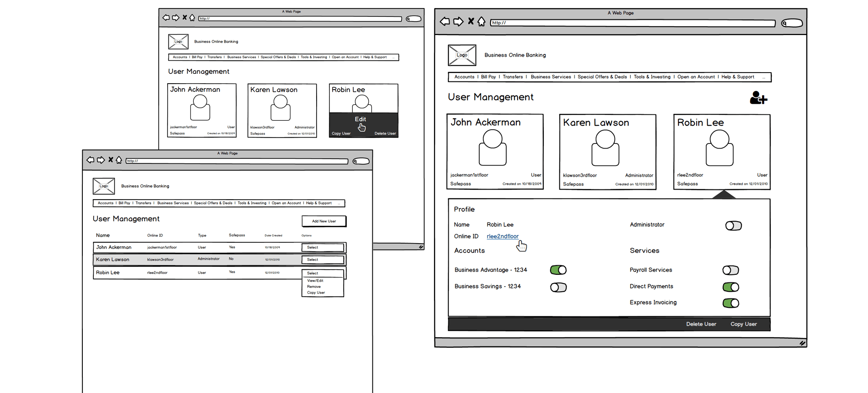Click home icon in bottom-left browser window
The image size is (868, 393).
119,160
